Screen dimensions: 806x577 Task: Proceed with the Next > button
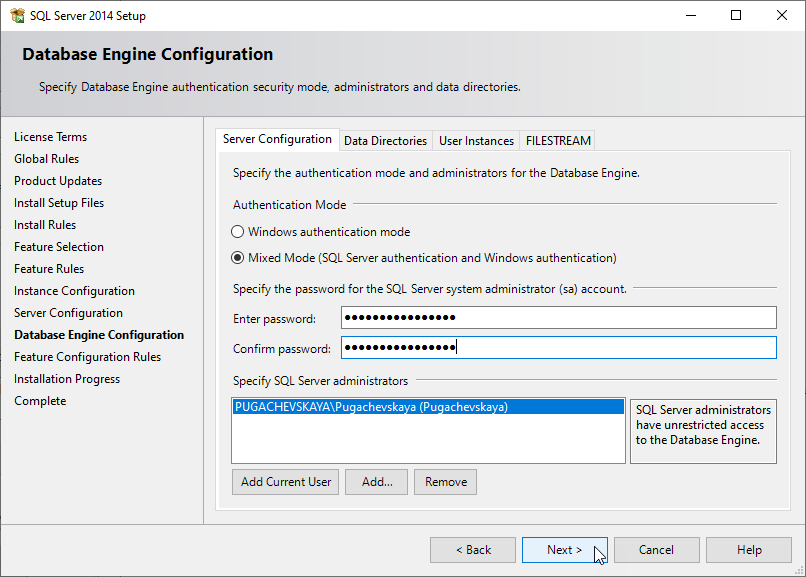(564, 550)
